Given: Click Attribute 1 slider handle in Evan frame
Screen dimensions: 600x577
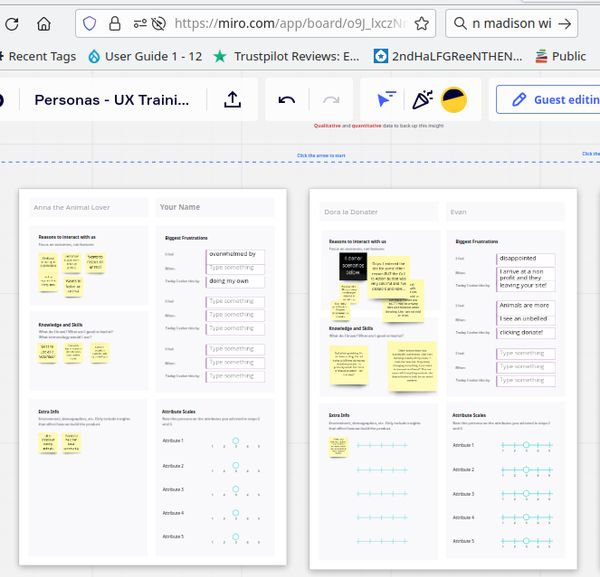Looking at the screenshot, I should point(526,445).
